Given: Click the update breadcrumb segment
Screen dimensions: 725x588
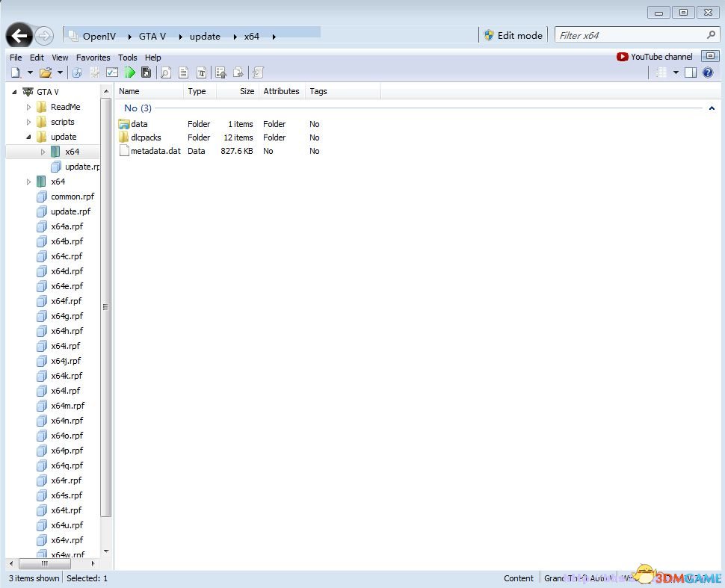Looking at the screenshot, I should click(205, 37).
